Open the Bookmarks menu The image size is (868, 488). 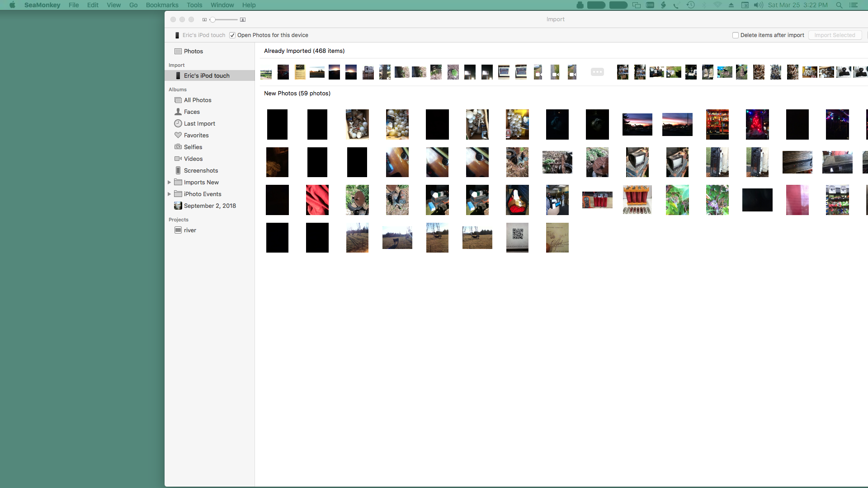(162, 5)
